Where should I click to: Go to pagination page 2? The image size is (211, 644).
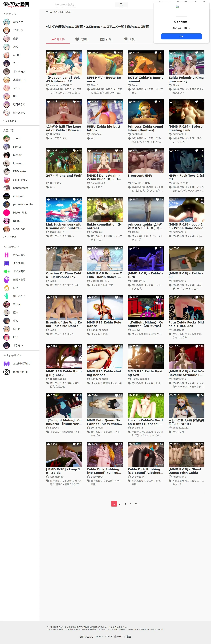click(120, 504)
